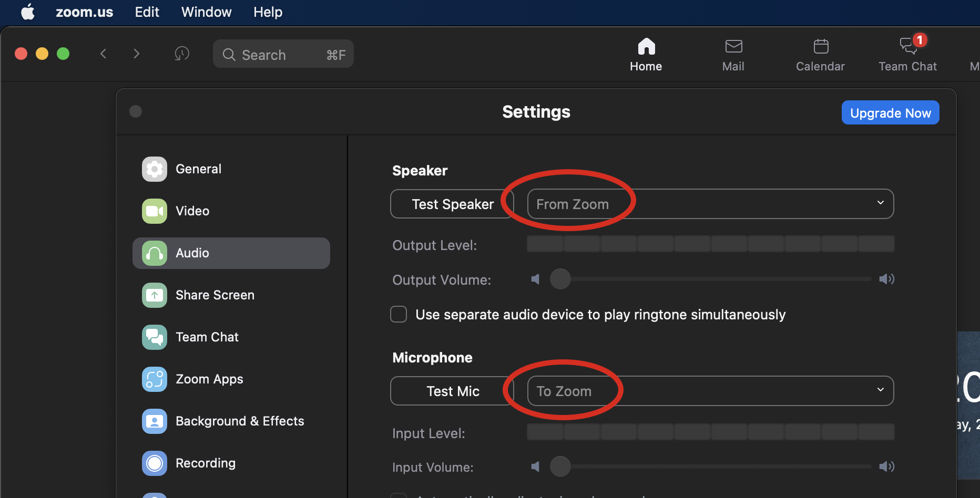
Task: Select the Video camera settings icon
Action: tap(155, 211)
